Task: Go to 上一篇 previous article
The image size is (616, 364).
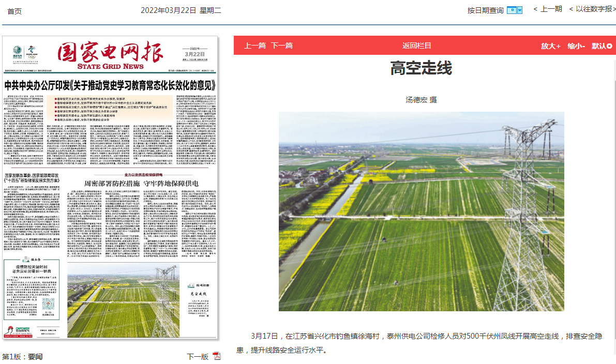Action: pyautogui.click(x=255, y=45)
